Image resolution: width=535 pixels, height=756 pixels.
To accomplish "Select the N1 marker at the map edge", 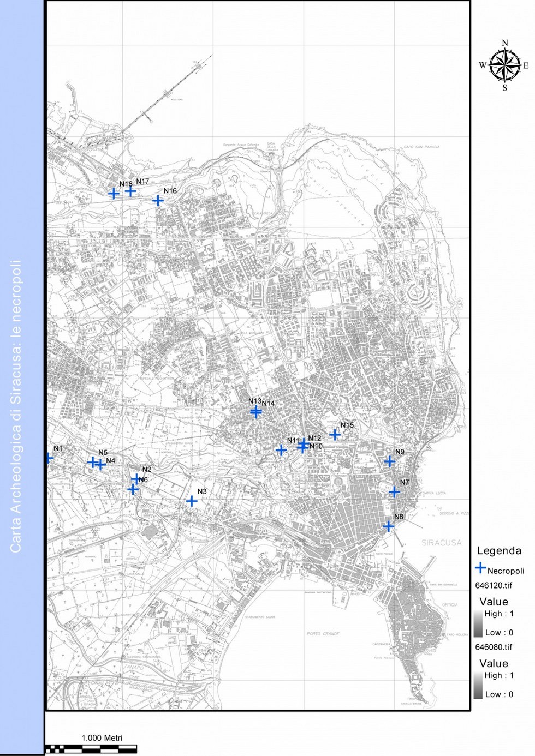I will 49,458.
